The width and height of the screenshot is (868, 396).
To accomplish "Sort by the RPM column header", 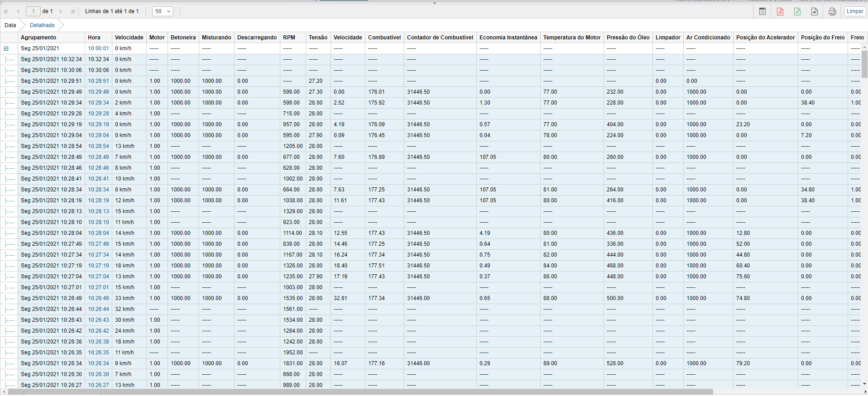I will click(x=289, y=38).
